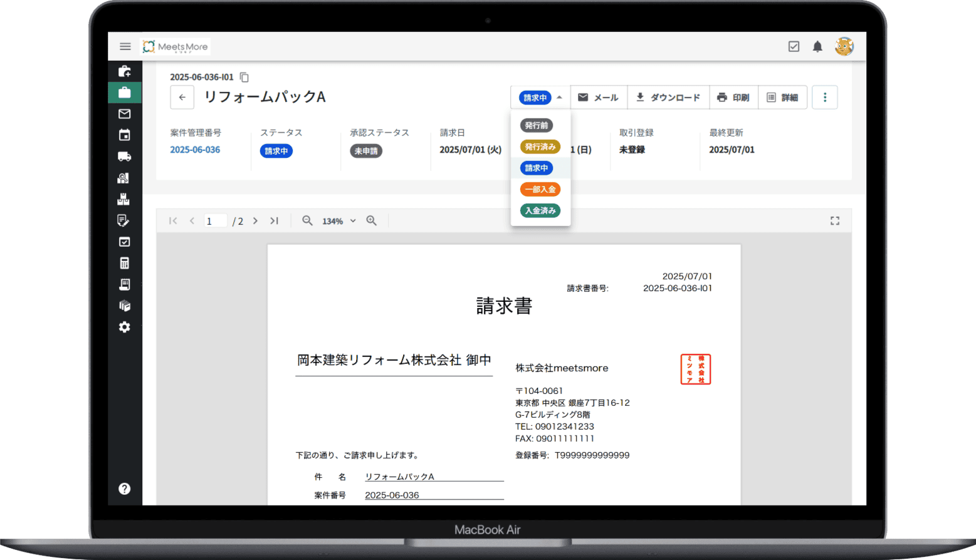
Task: Zoom in the document preview
Action: pos(372,220)
